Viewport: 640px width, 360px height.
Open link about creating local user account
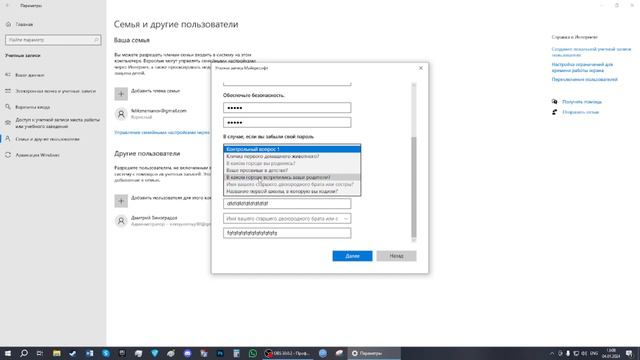tap(591, 52)
